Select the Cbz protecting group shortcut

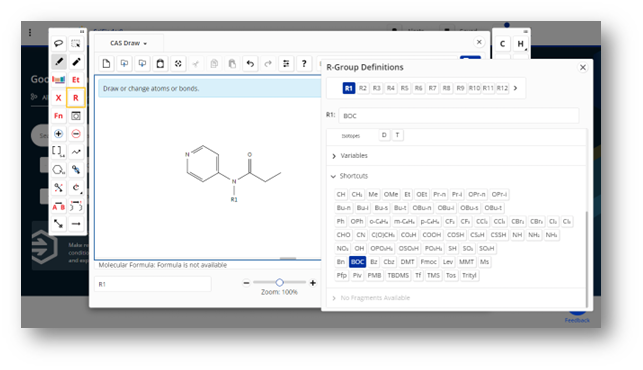(389, 262)
